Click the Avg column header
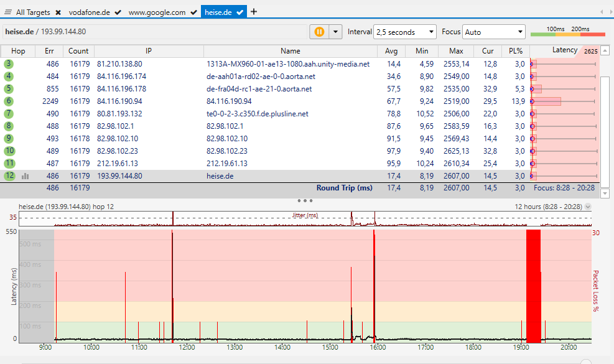 tap(391, 51)
